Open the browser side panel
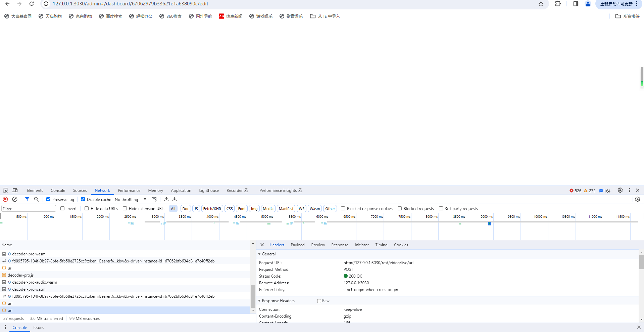 click(576, 4)
